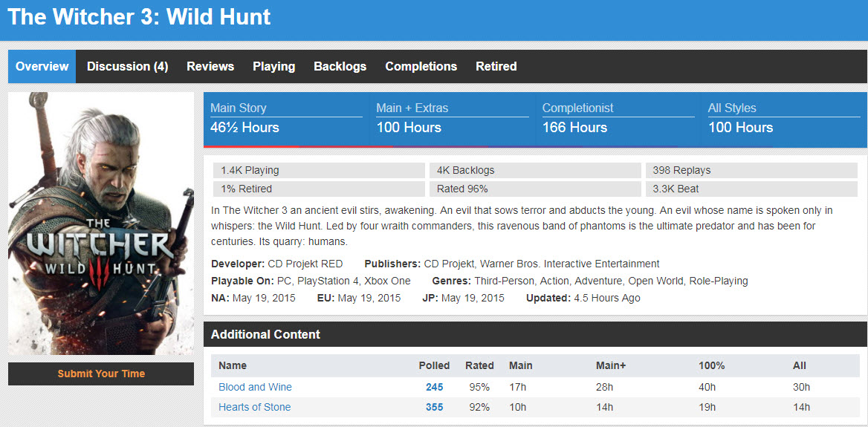868x427 pixels.
Task: Click Blood and Wine 100% 40h value
Action: click(707, 387)
